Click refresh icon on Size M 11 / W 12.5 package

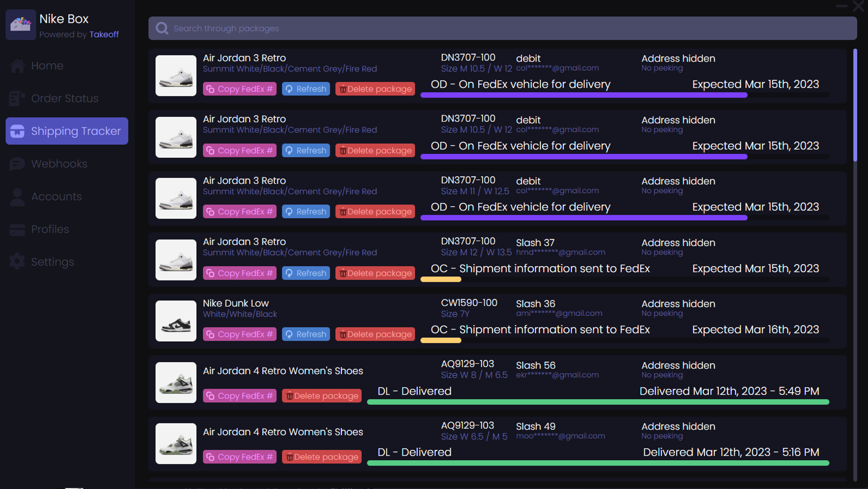pos(289,212)
